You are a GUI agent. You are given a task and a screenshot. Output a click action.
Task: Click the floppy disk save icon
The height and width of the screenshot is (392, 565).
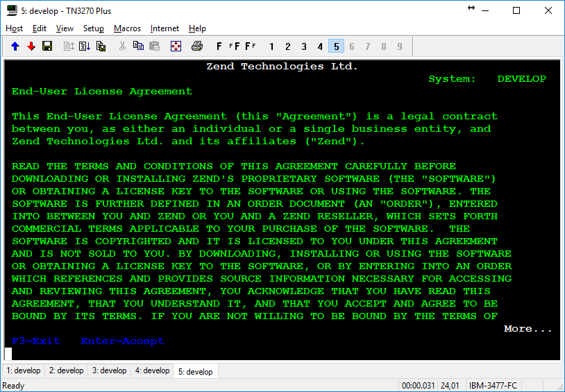coord(47,46)
